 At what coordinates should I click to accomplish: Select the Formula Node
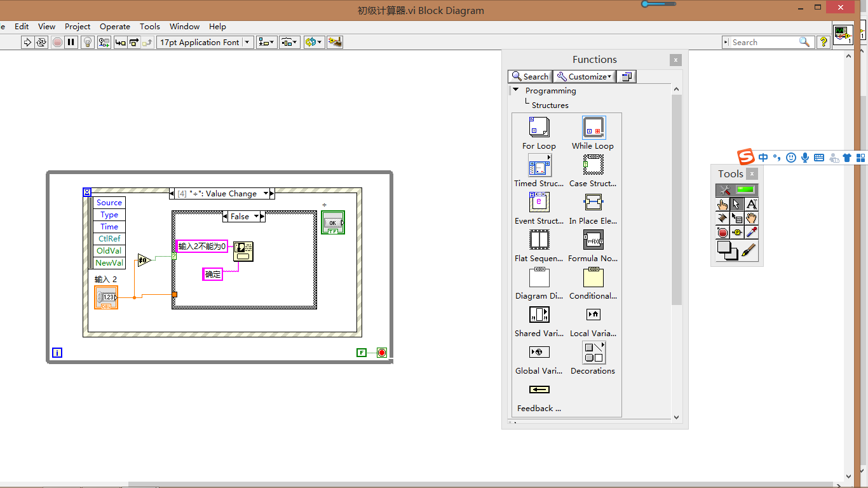(592, 240)
